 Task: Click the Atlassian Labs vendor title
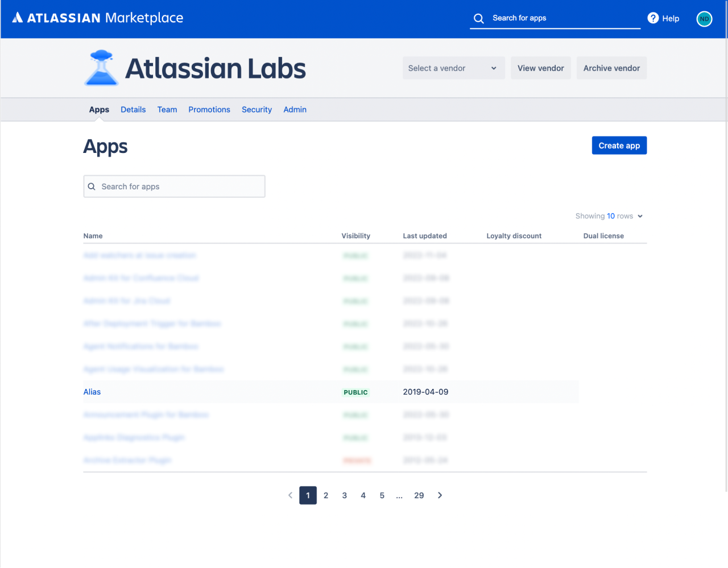click(x=215, y=68)
